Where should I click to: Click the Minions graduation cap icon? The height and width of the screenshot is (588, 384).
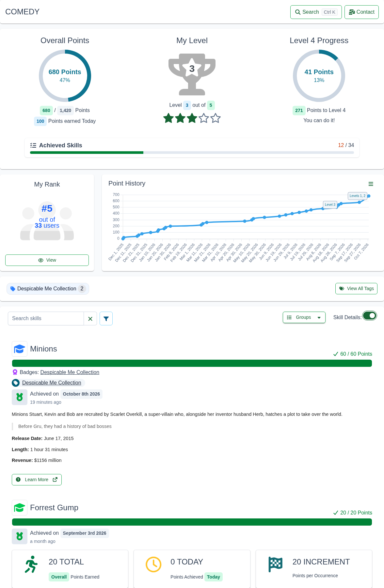point(20,349)
